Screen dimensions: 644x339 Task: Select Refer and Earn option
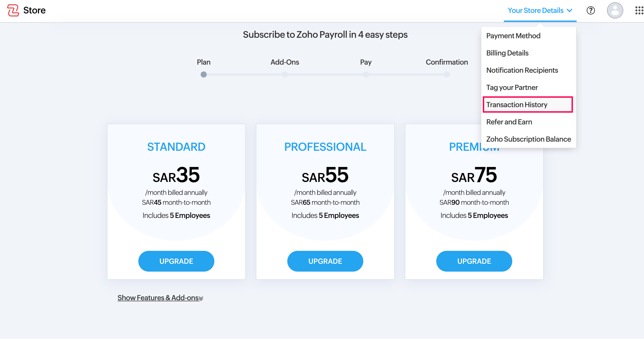click(x=509, y=122)
